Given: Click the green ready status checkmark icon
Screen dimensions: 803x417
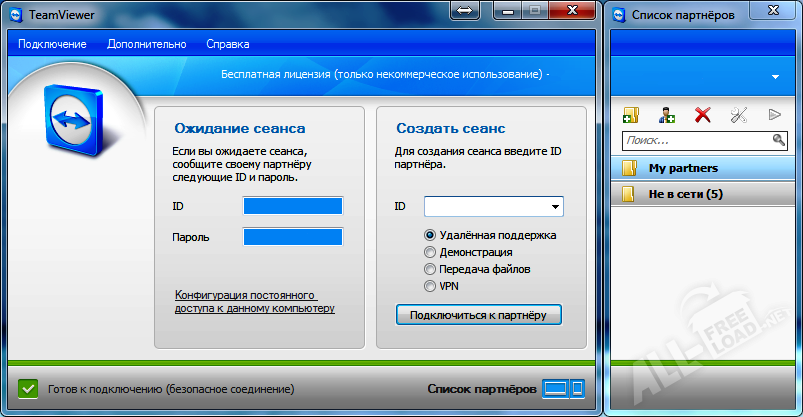Looking at the screenshot, I should 28,388.
